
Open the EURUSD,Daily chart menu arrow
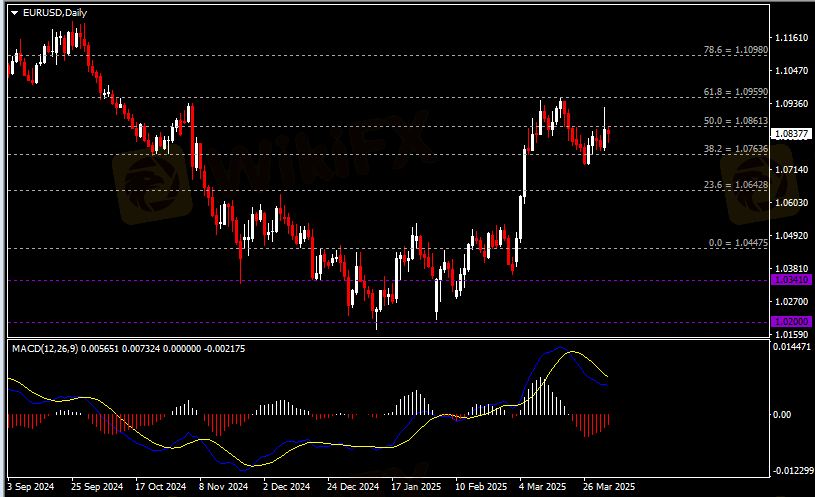15,13
